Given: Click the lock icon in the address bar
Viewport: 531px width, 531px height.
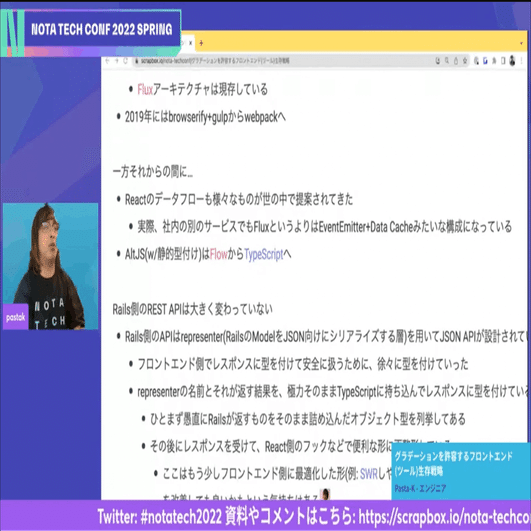Looking at the screenshot, I should pos(137,61).
